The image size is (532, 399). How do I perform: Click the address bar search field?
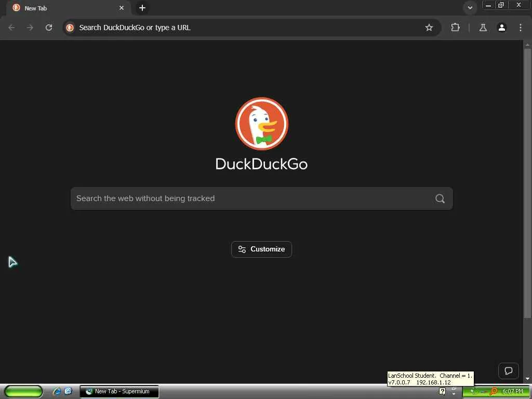[251, 28]
